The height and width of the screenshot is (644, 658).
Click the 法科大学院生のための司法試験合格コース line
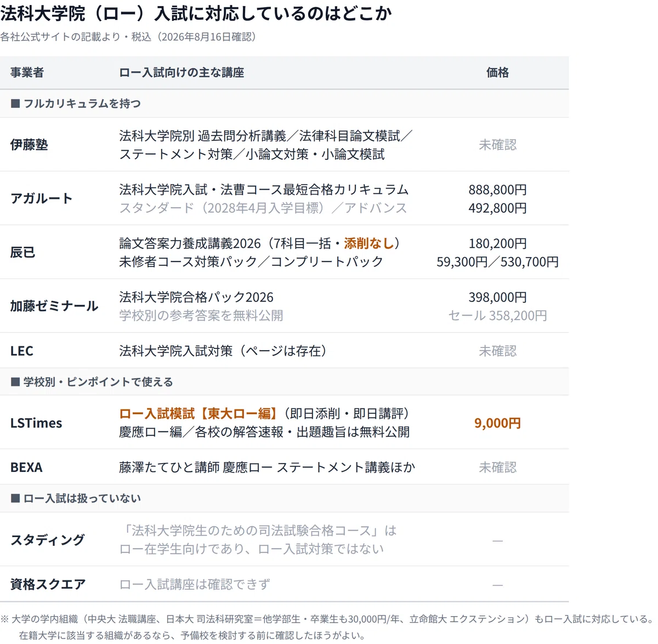pyautogui.click(x=258, y=531)
